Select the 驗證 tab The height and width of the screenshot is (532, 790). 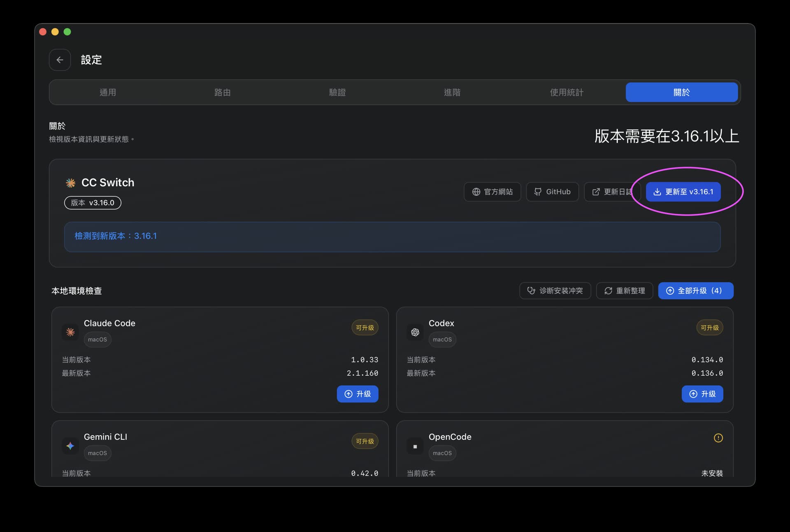pos(337,93)
